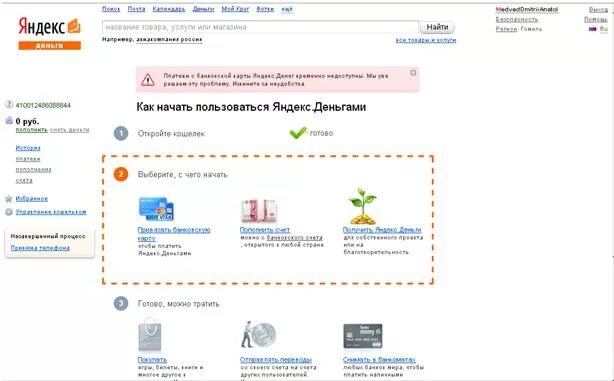The image size is (614, 381).
Task: Click the shopping bag icon
Action: (150, 334)
